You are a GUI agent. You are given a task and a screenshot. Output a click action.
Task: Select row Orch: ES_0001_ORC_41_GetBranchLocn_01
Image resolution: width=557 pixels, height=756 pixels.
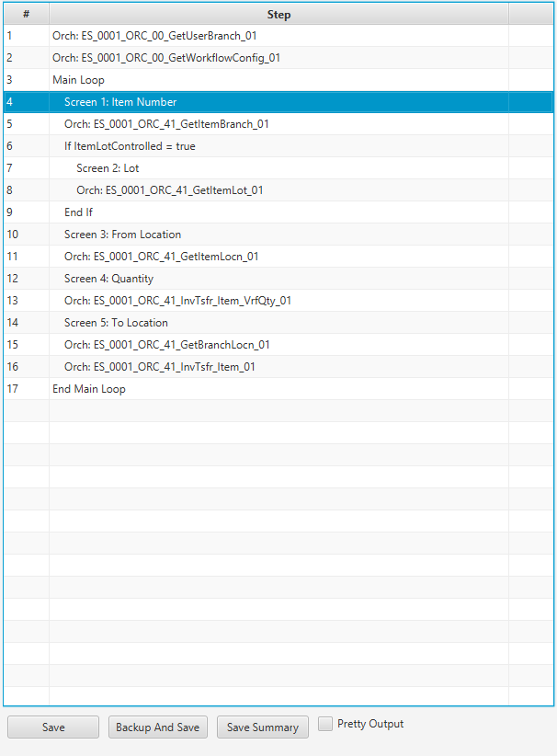(278, 345)
